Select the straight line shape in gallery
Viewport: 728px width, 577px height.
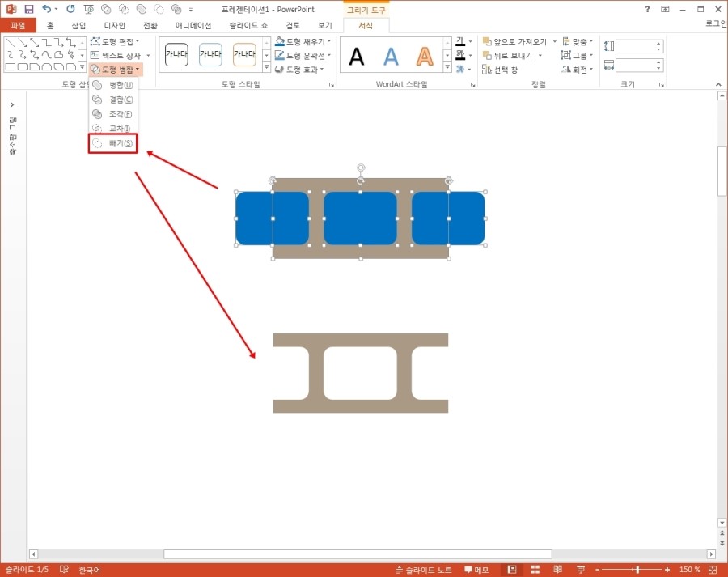11,42
